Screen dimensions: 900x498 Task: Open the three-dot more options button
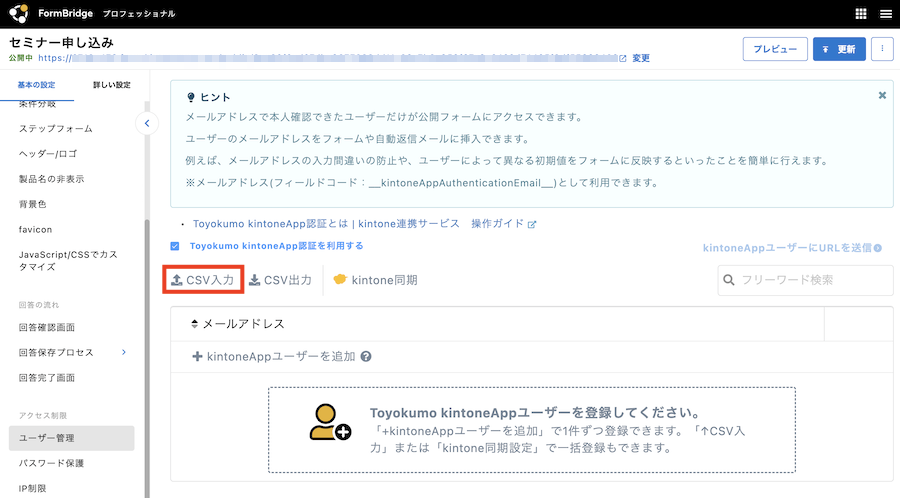click(882, 49)
